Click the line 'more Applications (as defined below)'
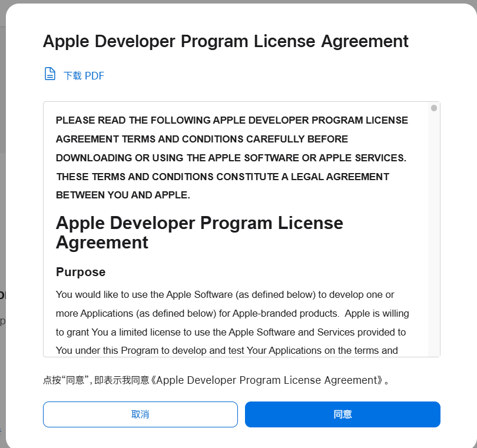 pyautogui.click(x=232, y=314)
